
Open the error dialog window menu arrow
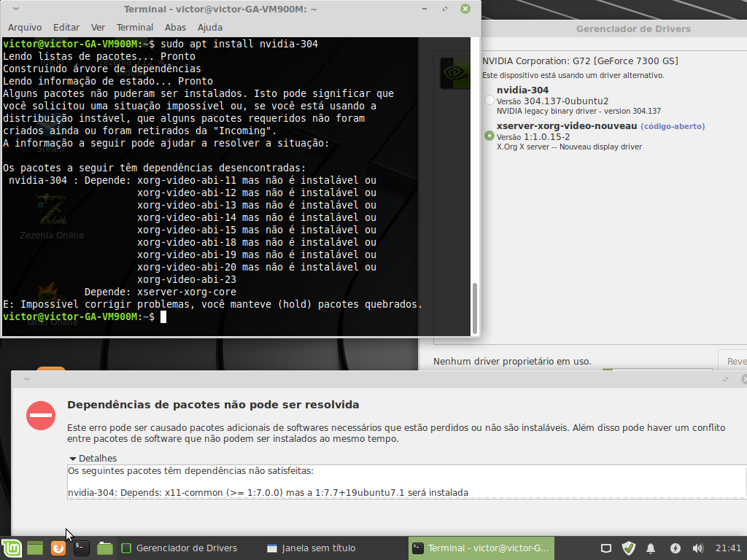click(27, 379)
